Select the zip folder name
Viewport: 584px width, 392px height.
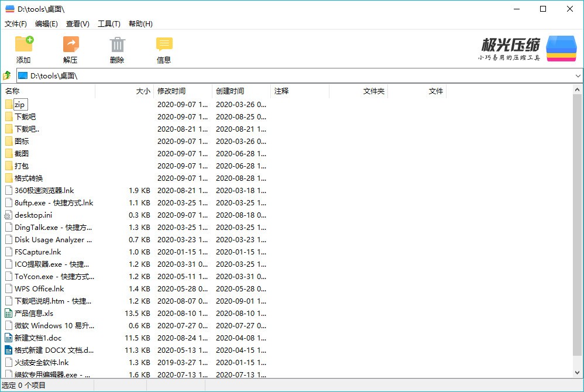[20, 105]
